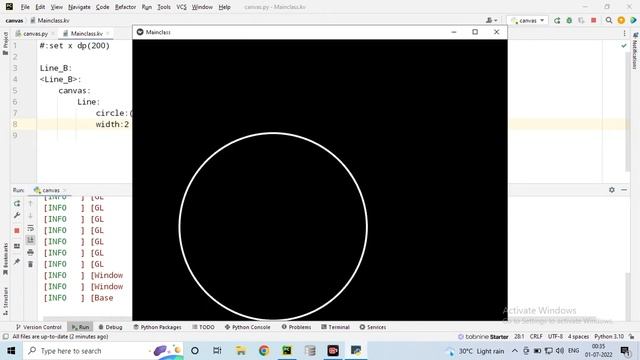Stop the running app with the red toolbar square

point(593,20)
